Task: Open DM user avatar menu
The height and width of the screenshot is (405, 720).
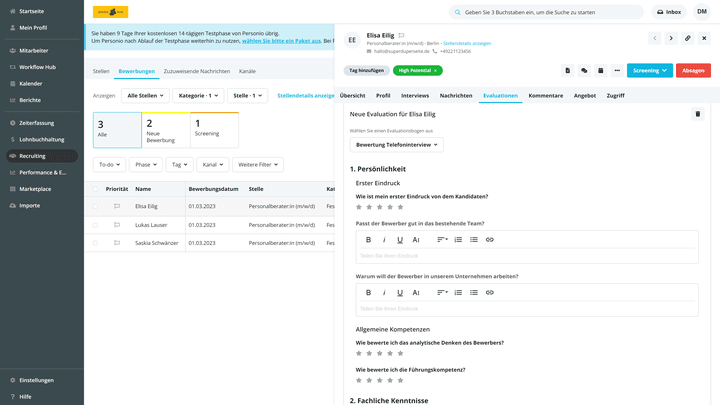Action: (x=702, y=12)
